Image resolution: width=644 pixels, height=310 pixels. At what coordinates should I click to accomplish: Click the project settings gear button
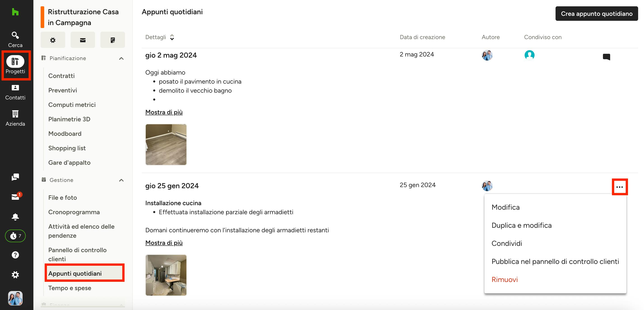coord(53,40)
